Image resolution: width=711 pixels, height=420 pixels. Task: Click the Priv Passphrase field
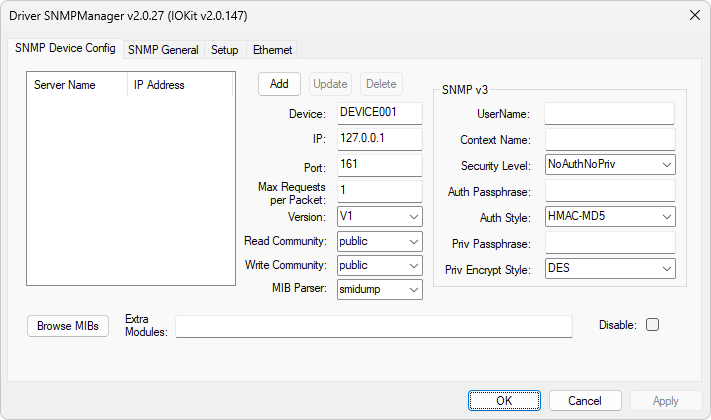(x=610, y=243)
